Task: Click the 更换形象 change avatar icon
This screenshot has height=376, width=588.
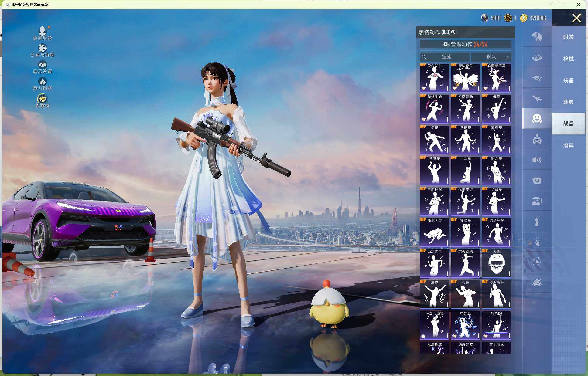Action: [43, 33]
